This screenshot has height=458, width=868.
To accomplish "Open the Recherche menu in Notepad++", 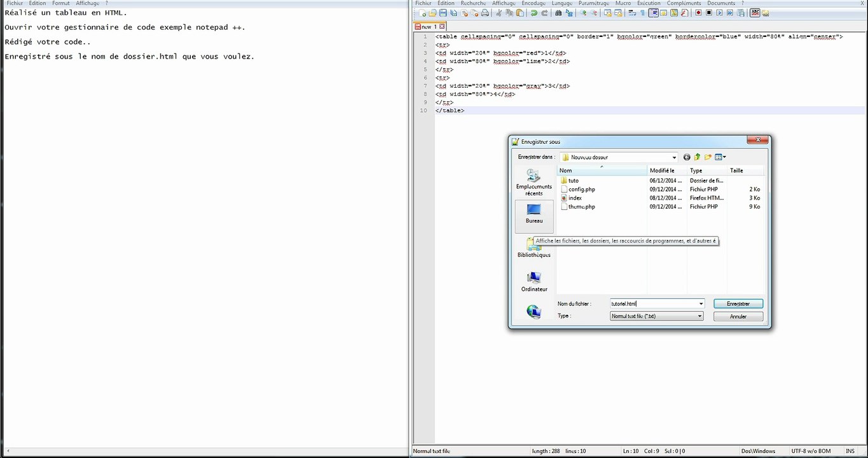I will click(x=473, y=3).
